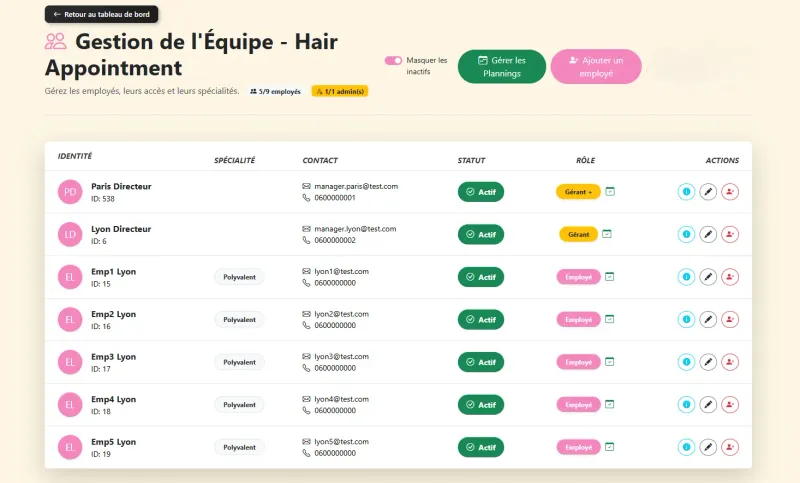Click the red user icon for Emp3 Lyon
Screen dimensions: 800x483
pos(730,362)
